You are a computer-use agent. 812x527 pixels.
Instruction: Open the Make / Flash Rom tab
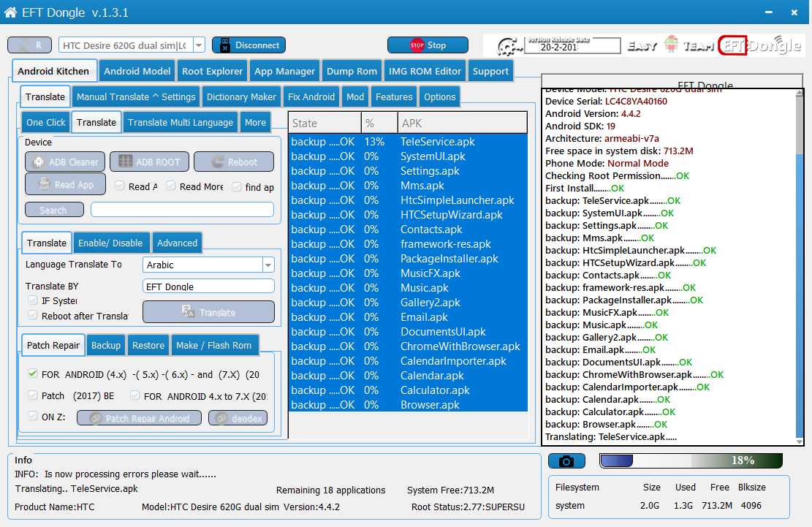213,345
